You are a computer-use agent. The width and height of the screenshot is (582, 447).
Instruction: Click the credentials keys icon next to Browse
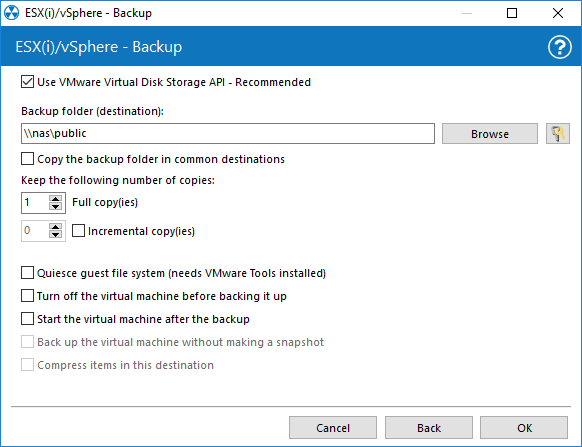click(x=558, y=134)
